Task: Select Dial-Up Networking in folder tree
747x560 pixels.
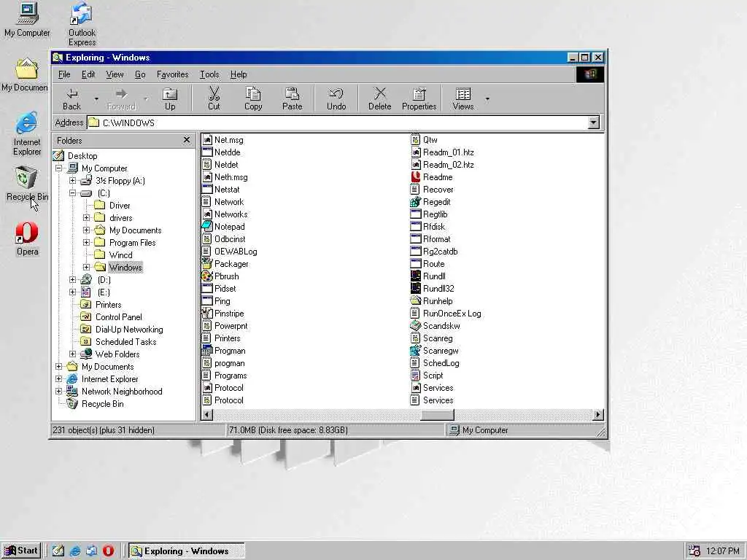Action: tap(129, 329)
